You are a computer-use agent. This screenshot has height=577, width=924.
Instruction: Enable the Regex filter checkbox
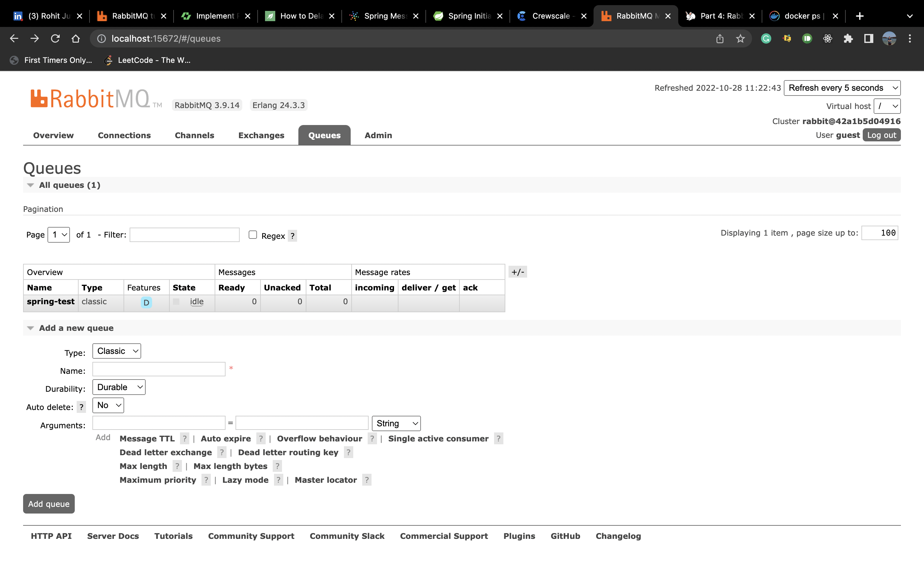tap(253, 235)
